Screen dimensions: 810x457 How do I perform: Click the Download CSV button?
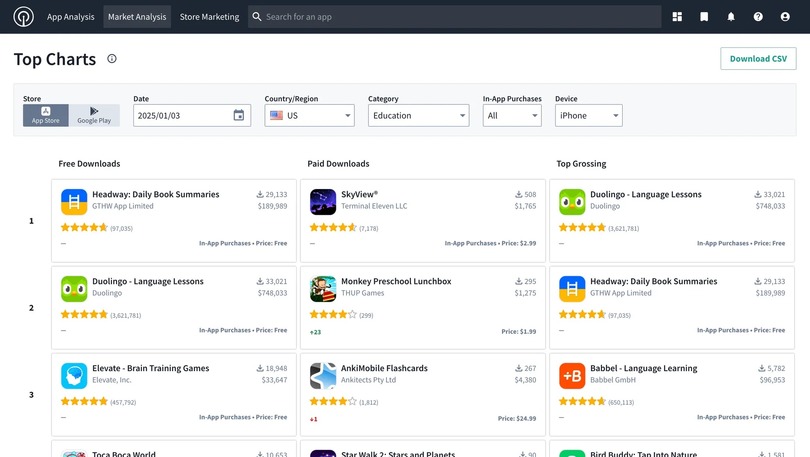758,58
